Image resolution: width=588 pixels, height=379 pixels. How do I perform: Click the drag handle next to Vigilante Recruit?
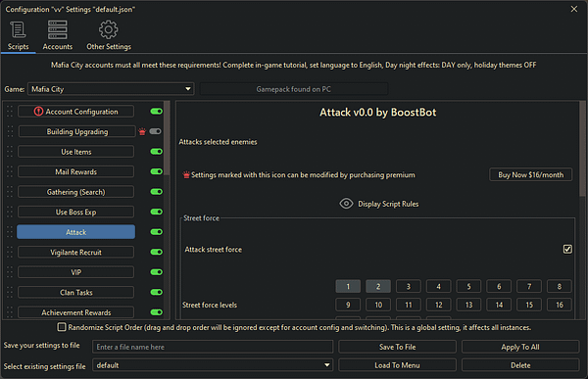[10, 253]
